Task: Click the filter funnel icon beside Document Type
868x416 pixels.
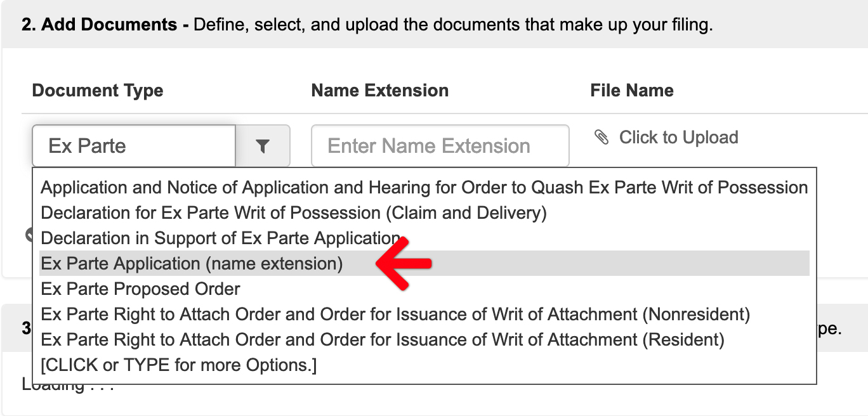Action: coord(263,146)
